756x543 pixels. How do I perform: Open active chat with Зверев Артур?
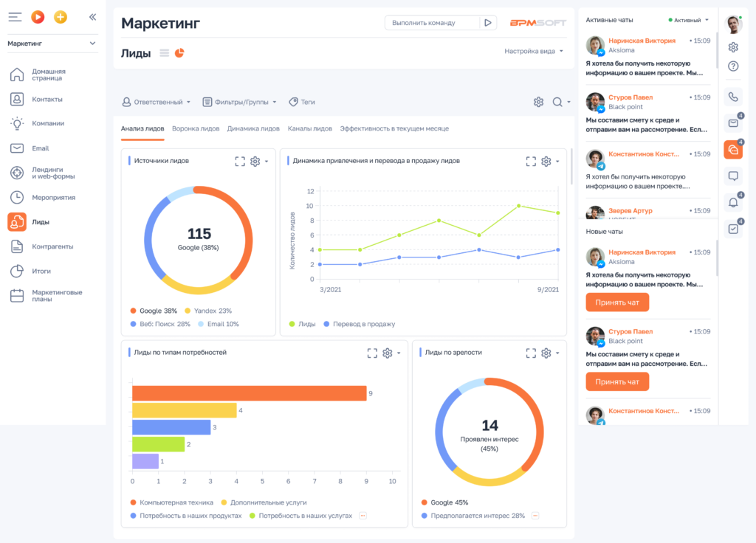point(648,211)
